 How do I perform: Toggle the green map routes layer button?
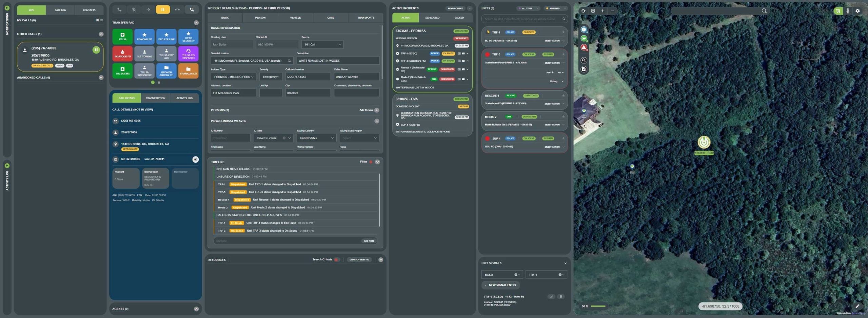(x=838, y=11)
